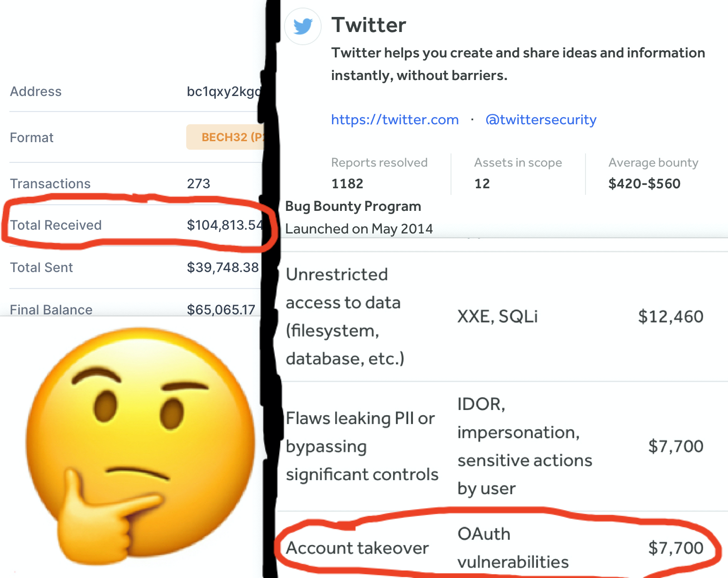Viewport: 728px width, 578px height.
Task: Switch to the Bug Bounty Program section
Action: (x=353, y=206)
